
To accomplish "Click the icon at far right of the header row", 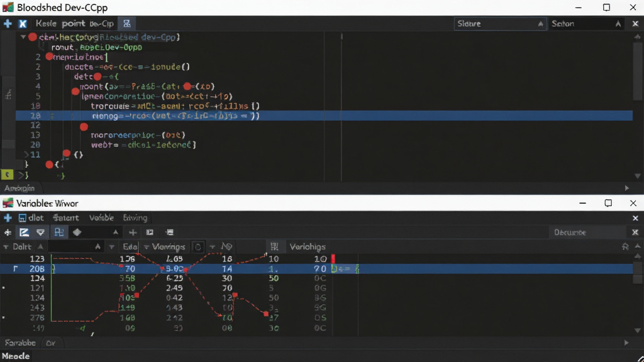I will (625, 246).
